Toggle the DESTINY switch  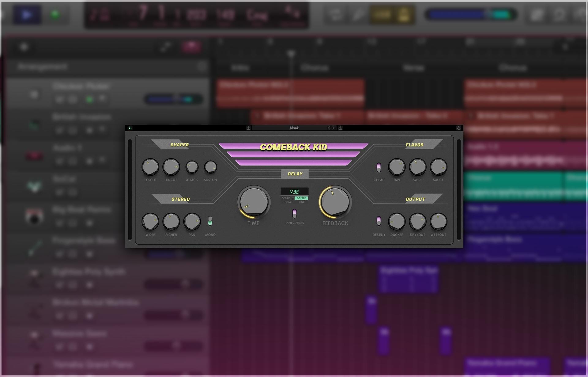click(x=379, y=221)
